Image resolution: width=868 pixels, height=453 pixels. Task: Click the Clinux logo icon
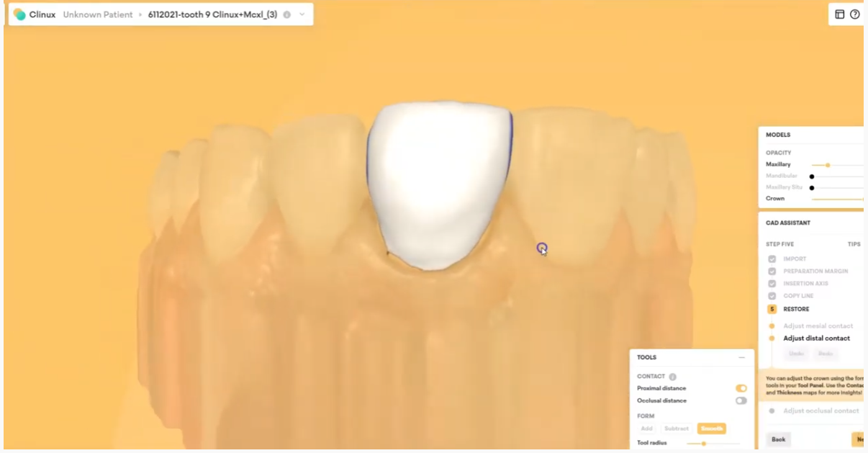pyautogui.click(x=19, y=14)
